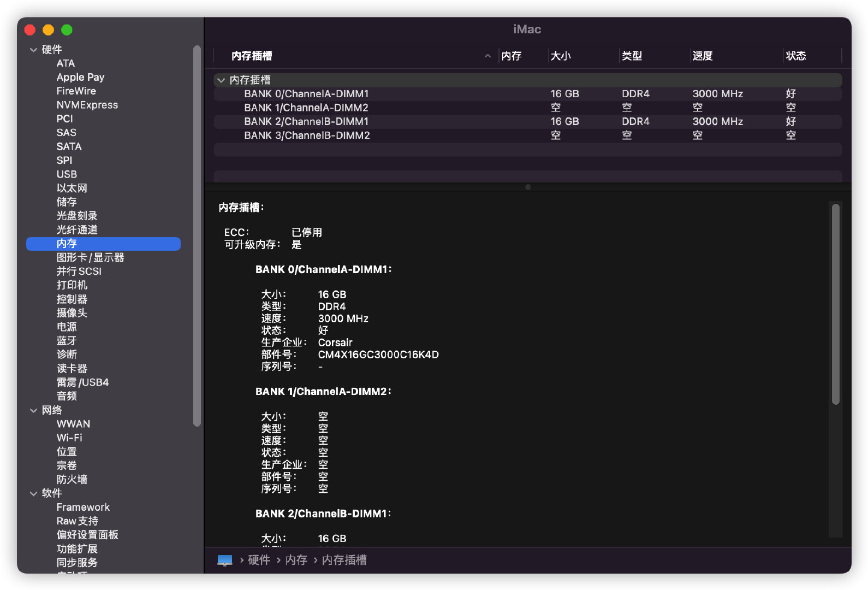
Task: Click the part number CM4X16GC3000C16K4D
Action: tap(378, 355)
